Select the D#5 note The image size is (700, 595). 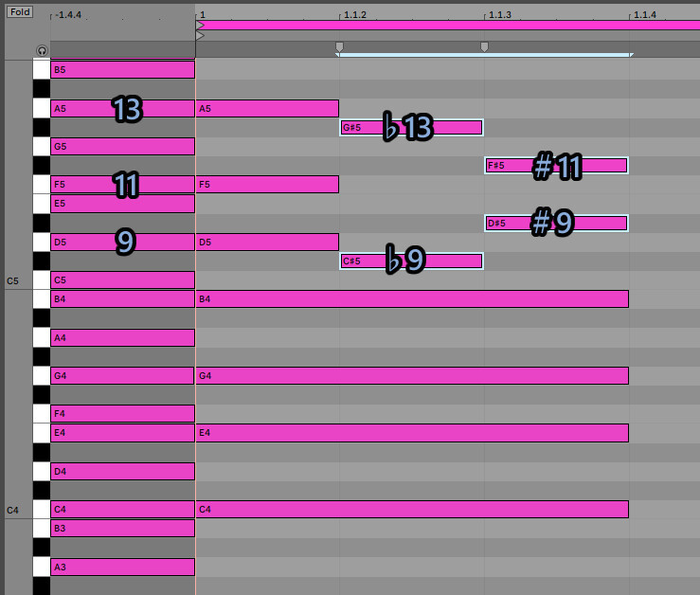click(x=556, y=223)
